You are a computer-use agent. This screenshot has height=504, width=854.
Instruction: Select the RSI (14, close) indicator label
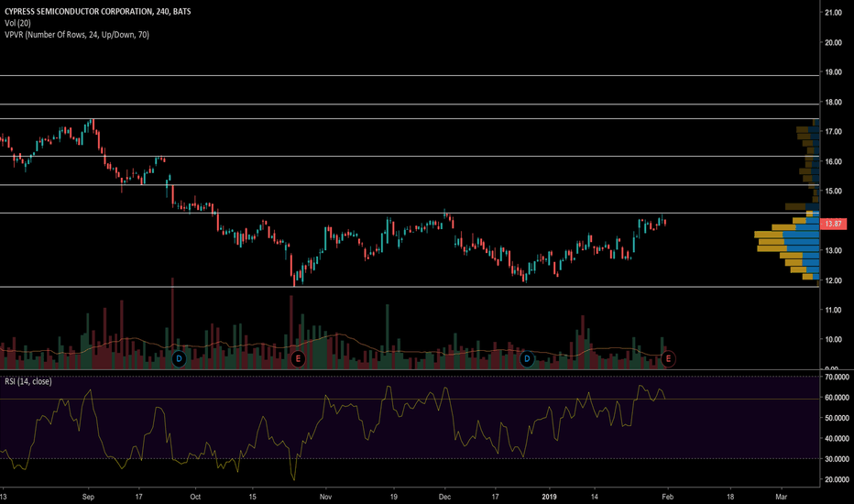click(28, 381)
